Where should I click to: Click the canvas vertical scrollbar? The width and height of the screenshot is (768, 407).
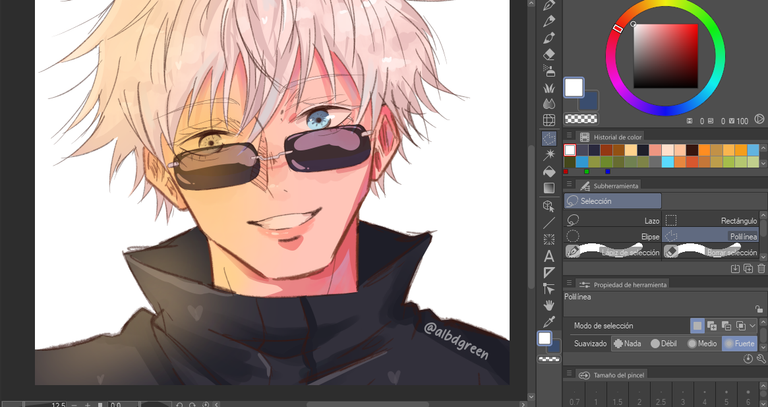tap(531, 218)
